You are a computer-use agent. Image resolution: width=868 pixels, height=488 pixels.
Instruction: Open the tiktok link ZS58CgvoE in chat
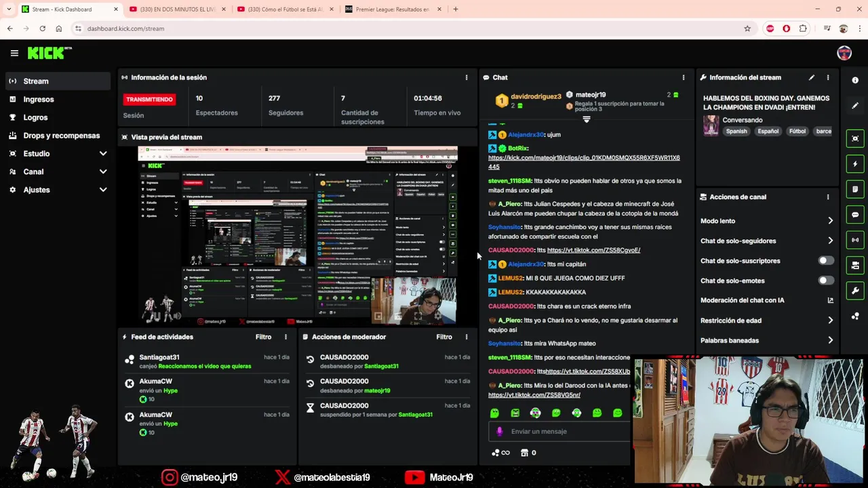[x=593, y=250]
